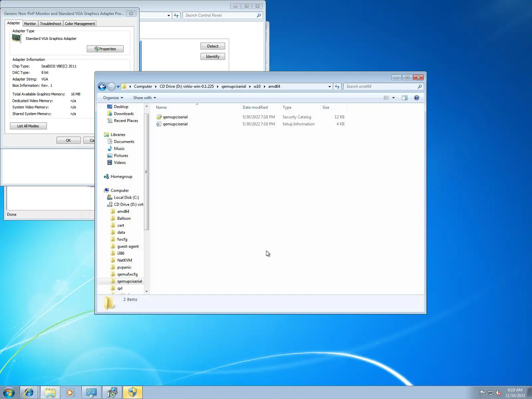Viewport: 532px width, 399px height.
Task: Click the Forward navigation arrow in Explorer
Action: 111,86
